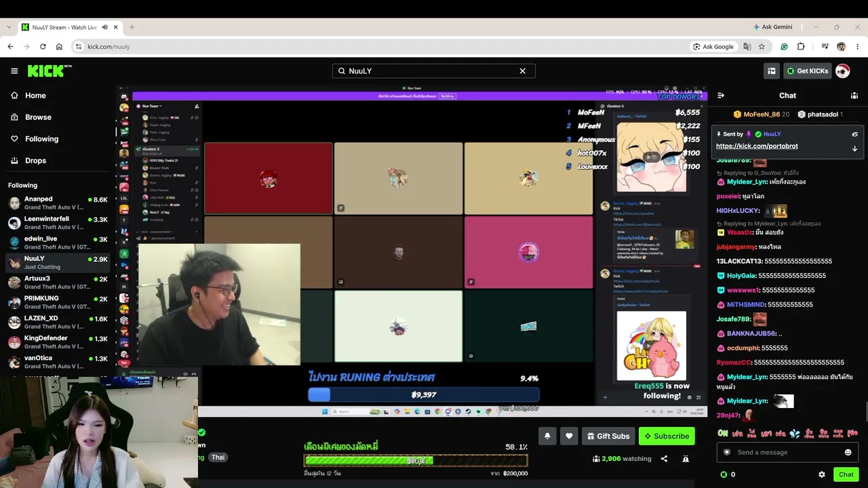This screenshot has width=868, height=488.
Task: Focus the Kick search box
Action: [434, 70]
